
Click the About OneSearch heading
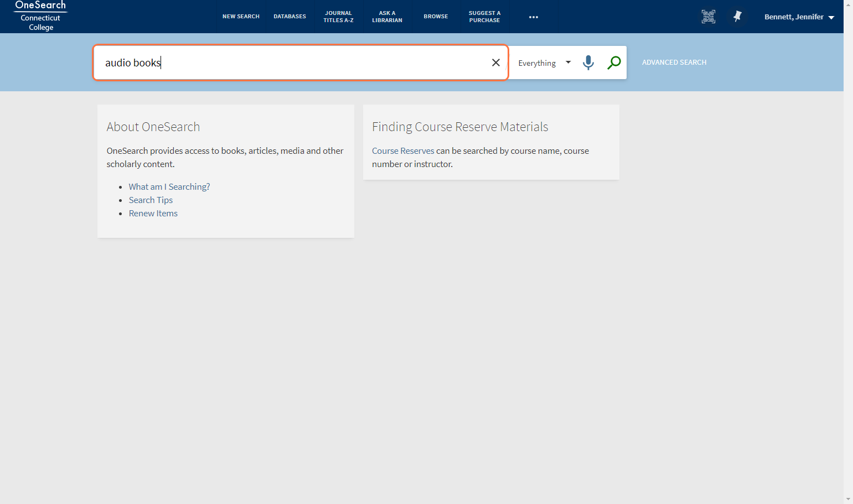tap(153, 127)
